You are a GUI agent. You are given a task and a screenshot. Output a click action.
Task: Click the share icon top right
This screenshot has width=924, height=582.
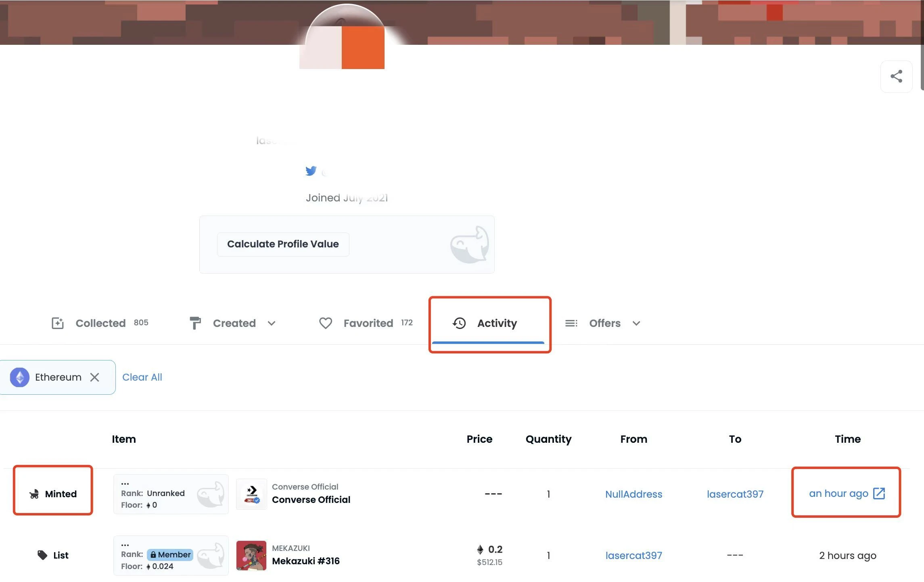896,76
